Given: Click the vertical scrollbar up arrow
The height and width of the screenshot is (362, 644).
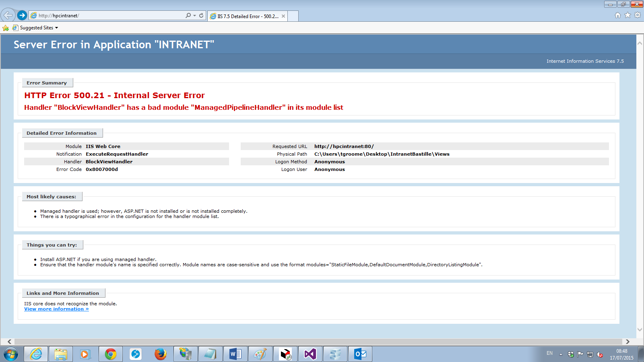Looking at the screenshot, I should point(640,43).
